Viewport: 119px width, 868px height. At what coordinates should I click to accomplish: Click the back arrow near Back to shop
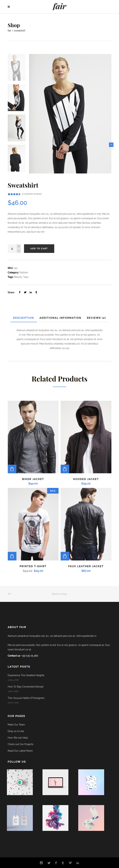tap(10, 593)
